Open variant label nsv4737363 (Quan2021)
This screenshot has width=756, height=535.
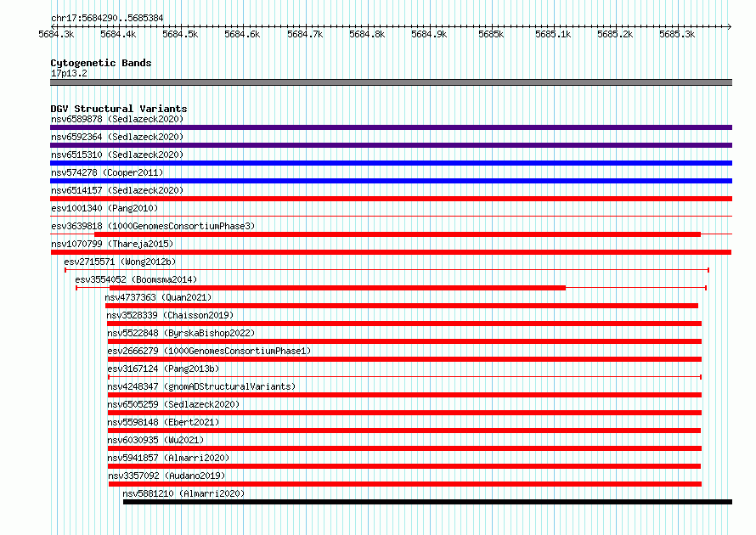coord(158,297)
